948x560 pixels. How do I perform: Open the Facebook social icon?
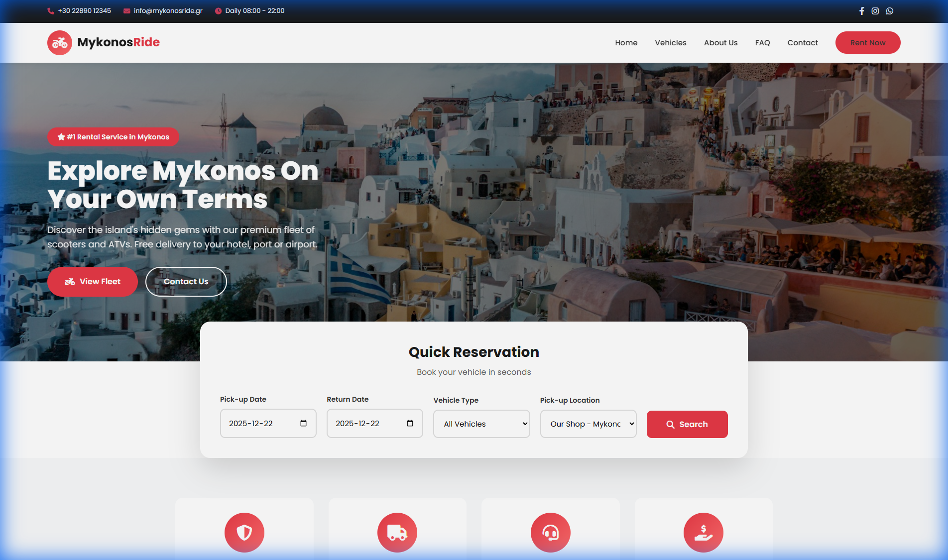pyautogui.click(x=861, y=11)
